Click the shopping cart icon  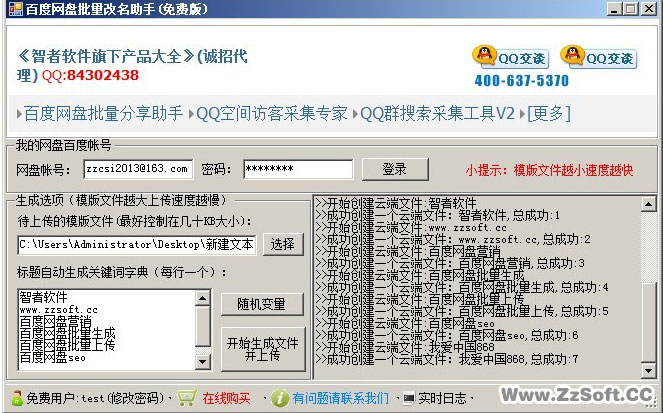pos(186,398)
